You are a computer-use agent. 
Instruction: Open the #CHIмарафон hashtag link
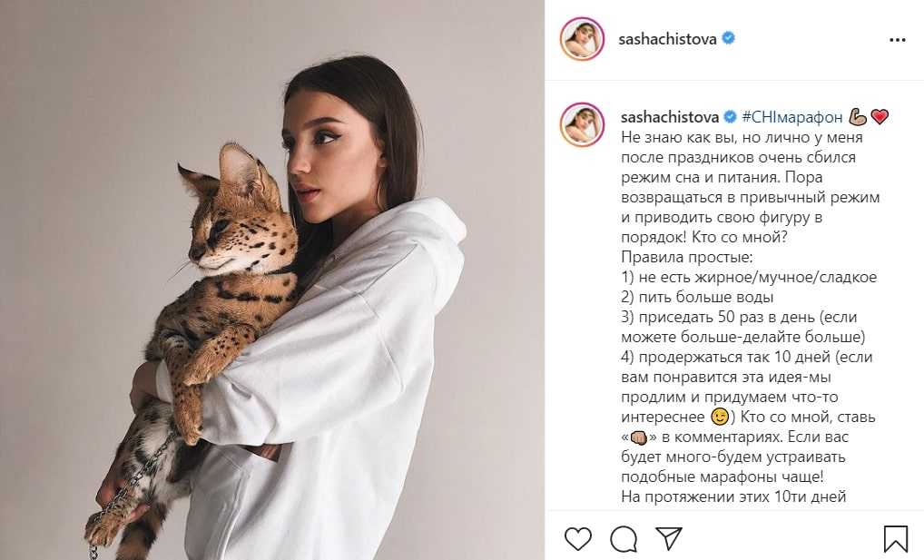(792, 117)
